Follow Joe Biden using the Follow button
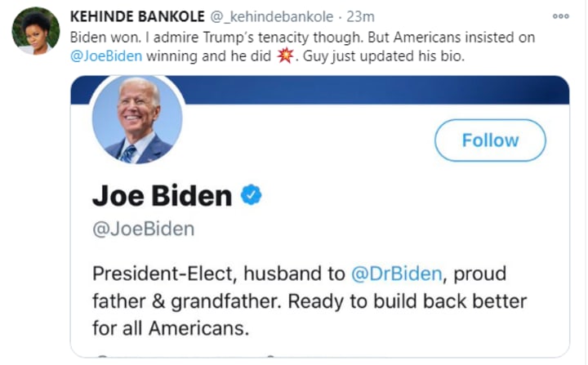588x365 pixels. [x=490, y=140]
